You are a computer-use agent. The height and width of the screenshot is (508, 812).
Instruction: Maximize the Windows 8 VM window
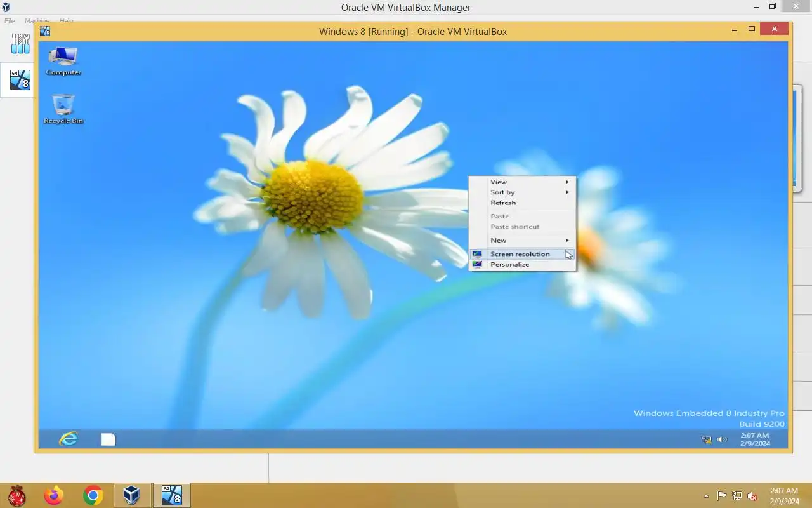pyautogui.click(x=752, y=29)
